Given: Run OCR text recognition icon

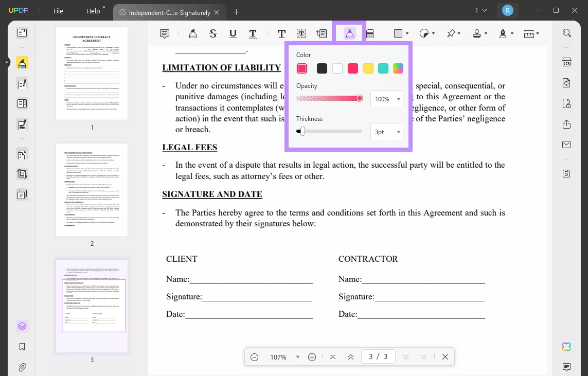Looking at the screenshot, I should tap(566, 62).
